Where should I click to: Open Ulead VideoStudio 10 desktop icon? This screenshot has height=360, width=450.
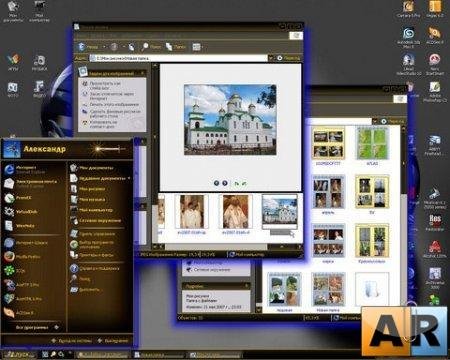coord(409,65)
